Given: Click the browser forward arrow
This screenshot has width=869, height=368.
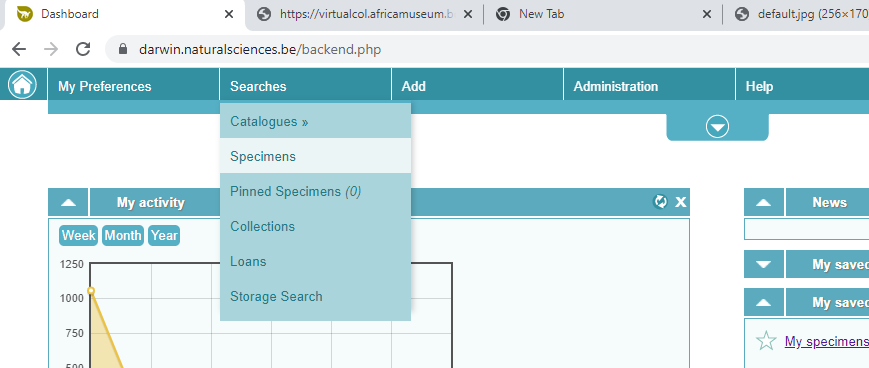Looking at the screenshot, I should (x=51, y=49).
